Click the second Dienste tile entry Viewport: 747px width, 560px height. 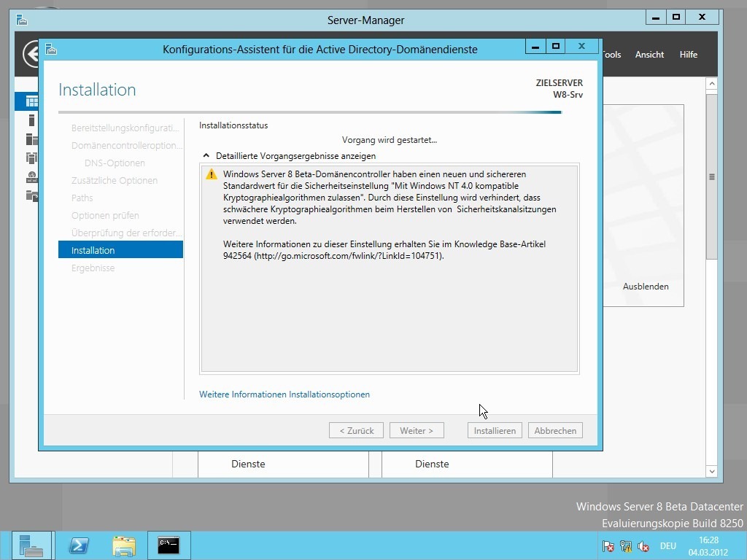tap(432, 464)
